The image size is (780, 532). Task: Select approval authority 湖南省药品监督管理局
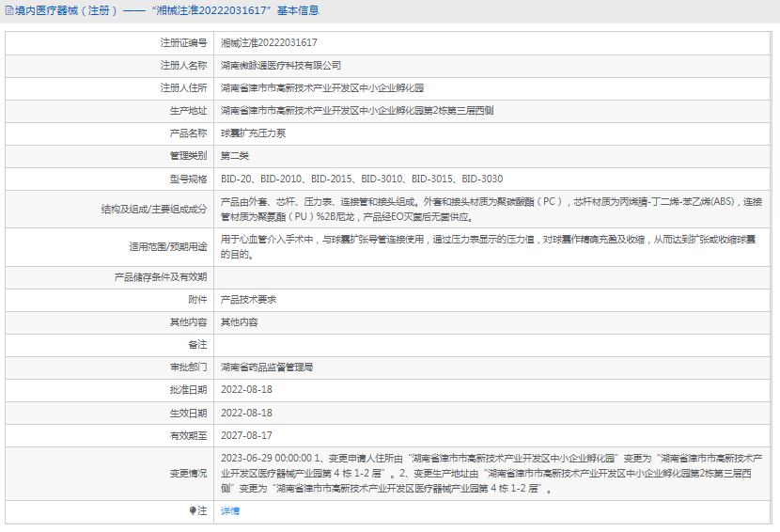pos(267,368)
